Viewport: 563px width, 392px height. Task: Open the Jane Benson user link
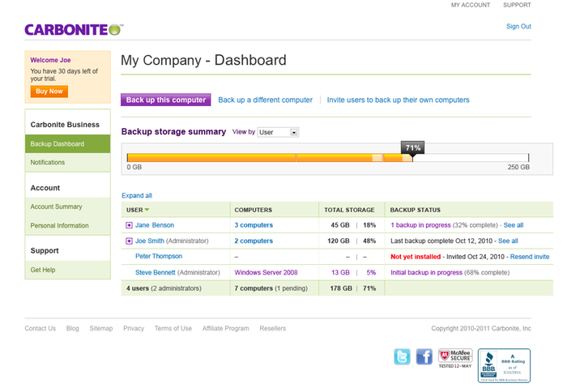pyautogui.click(x=155, y=225)
